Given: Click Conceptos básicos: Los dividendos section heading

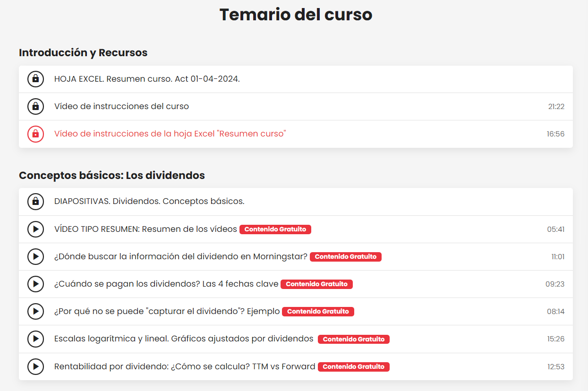Looking at the screenshot, I should [112, 176].
